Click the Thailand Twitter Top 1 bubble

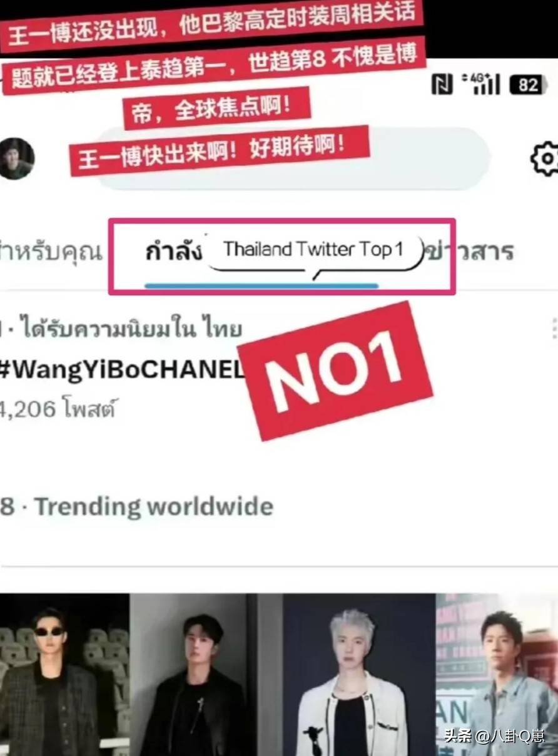point(313,250)
